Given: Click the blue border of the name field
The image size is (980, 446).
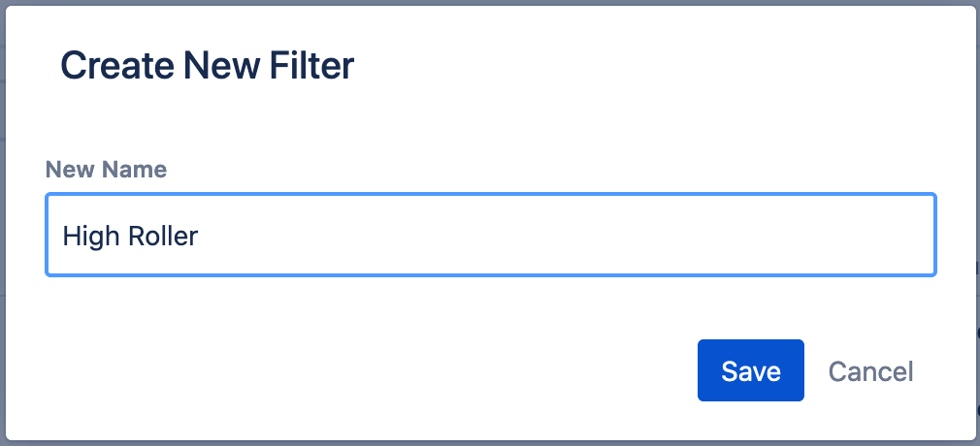Looking at the screenshot, I should [x=490, y=195].
